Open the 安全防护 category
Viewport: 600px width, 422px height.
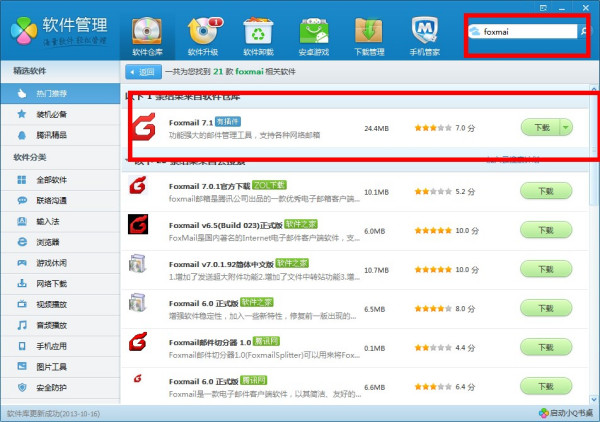(60, 388)
